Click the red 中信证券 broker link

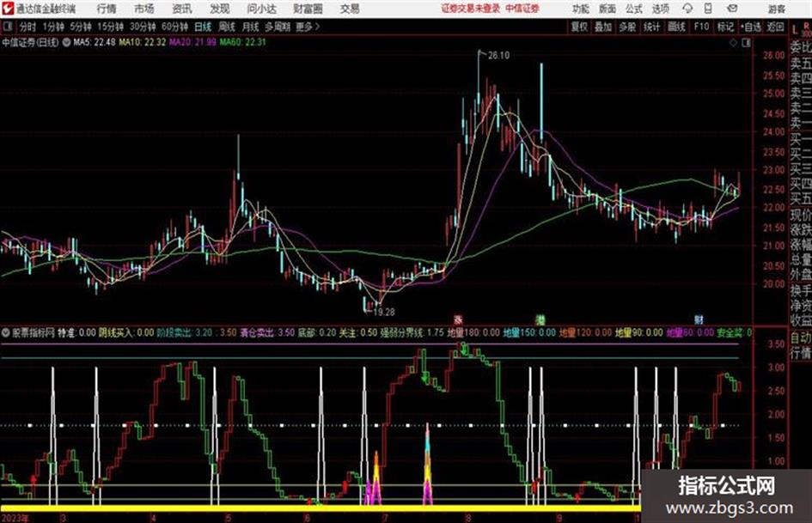pos(522,9)
